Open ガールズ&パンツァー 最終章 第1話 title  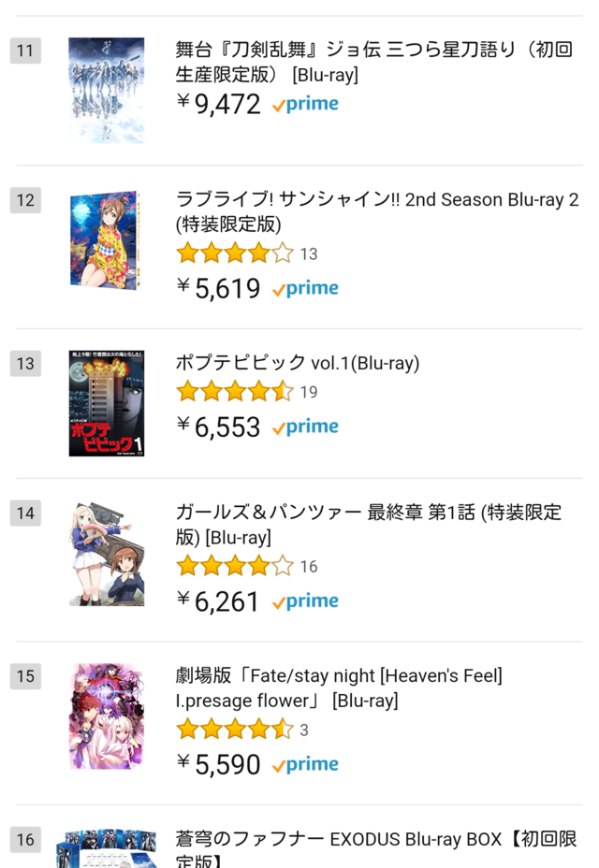(x=369, y=524)
